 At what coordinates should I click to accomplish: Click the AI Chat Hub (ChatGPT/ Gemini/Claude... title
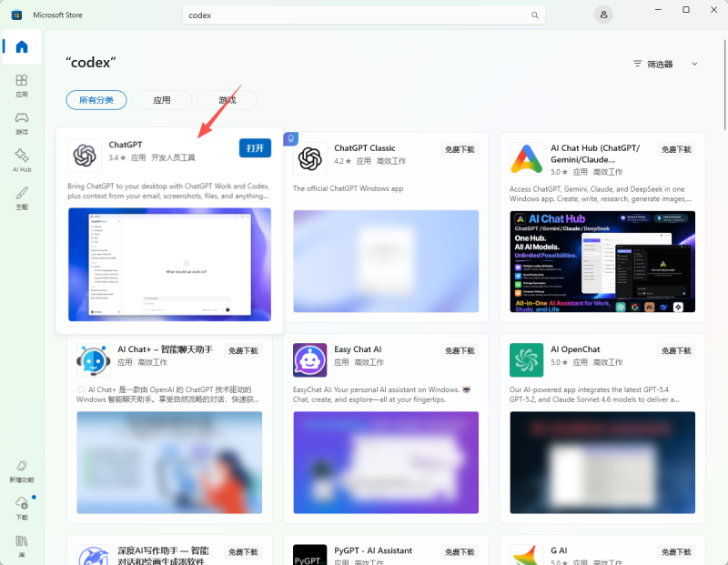[x=595, y=154]
